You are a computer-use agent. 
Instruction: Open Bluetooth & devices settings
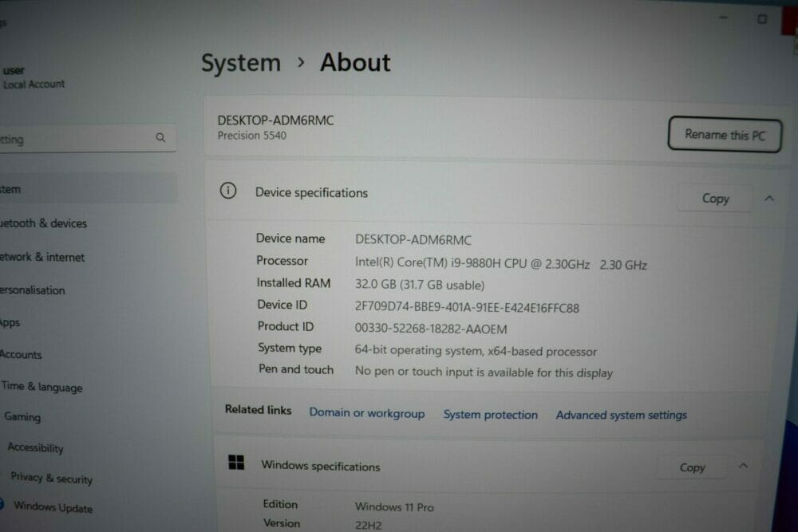(43, 223)
